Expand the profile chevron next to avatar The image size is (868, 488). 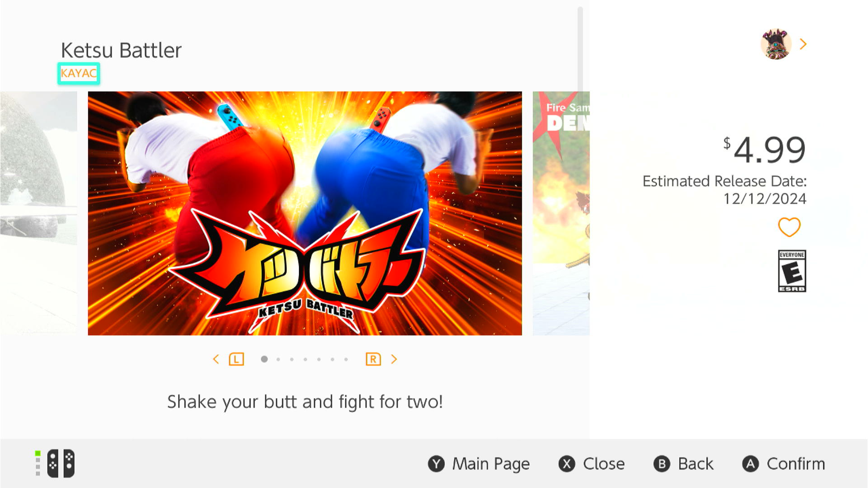click(x=803, y=44)
